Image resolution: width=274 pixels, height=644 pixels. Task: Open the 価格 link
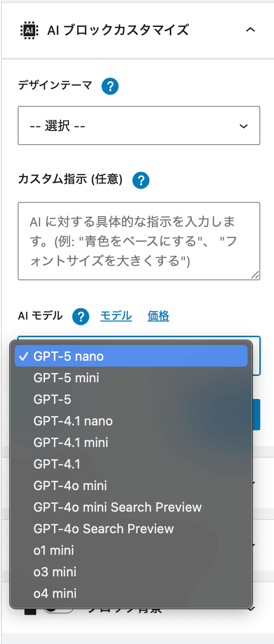159,316
